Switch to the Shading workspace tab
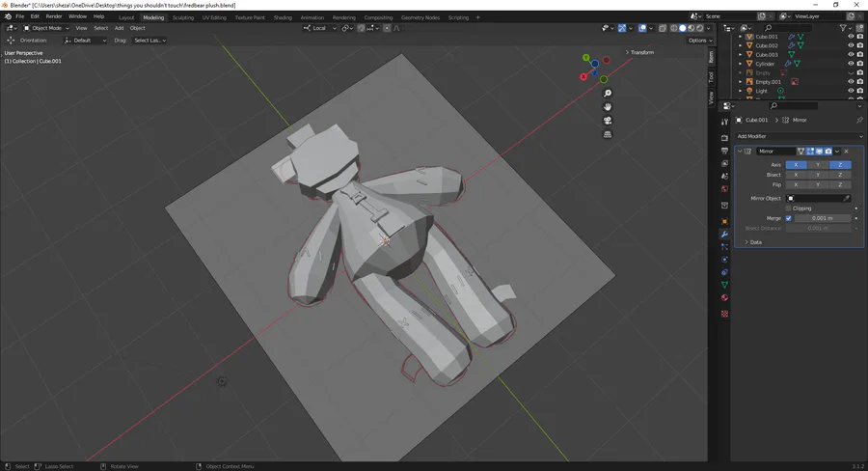Image resolution: width=868 pixels, height=471 pixels. [x=283, y=17]
